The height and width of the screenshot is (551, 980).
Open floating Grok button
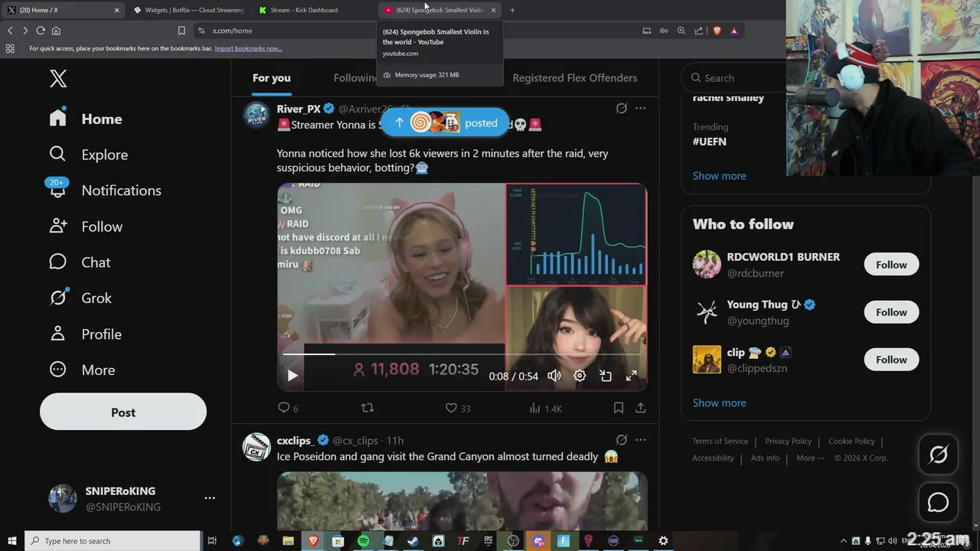click(938, 455)
